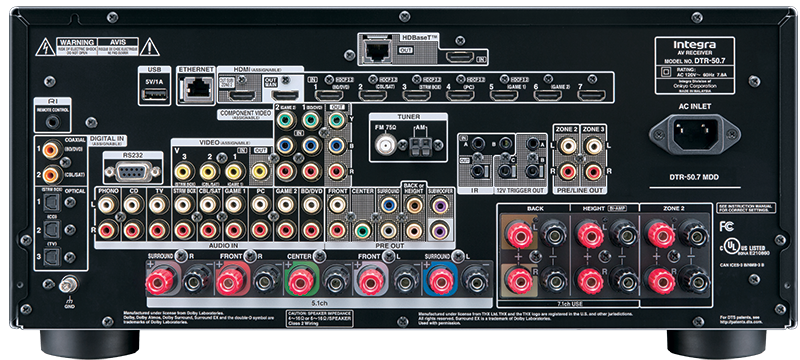The image size is (800, 360).
Task: Select the RS232 serial connector
Action: click(133, 171)
